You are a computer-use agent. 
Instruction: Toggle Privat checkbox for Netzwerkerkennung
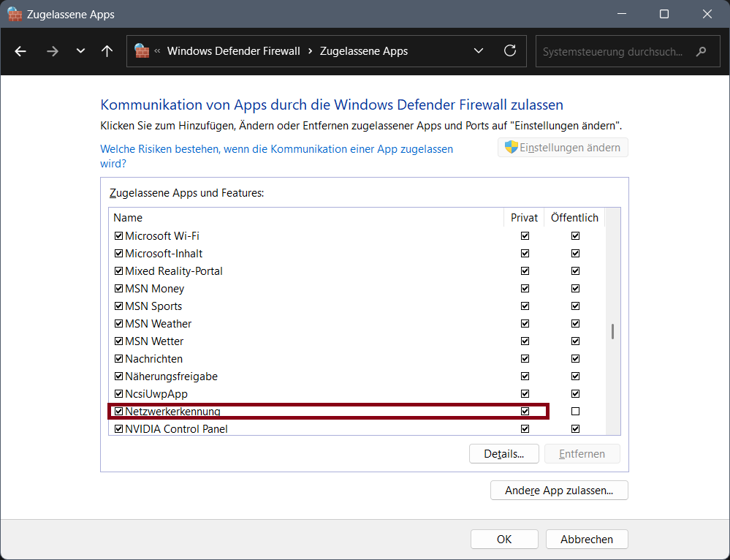[x=525, y=412]
